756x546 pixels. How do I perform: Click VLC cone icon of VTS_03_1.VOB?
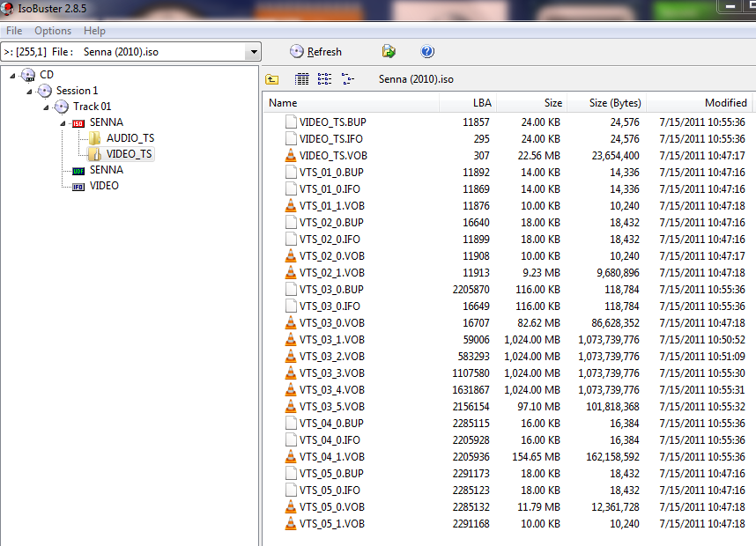point(291,339)
